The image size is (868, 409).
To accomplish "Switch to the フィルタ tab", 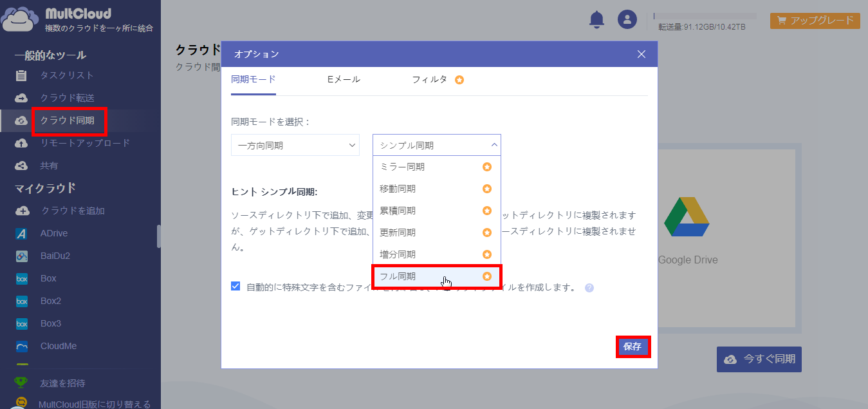I will (x=429, y=79).
